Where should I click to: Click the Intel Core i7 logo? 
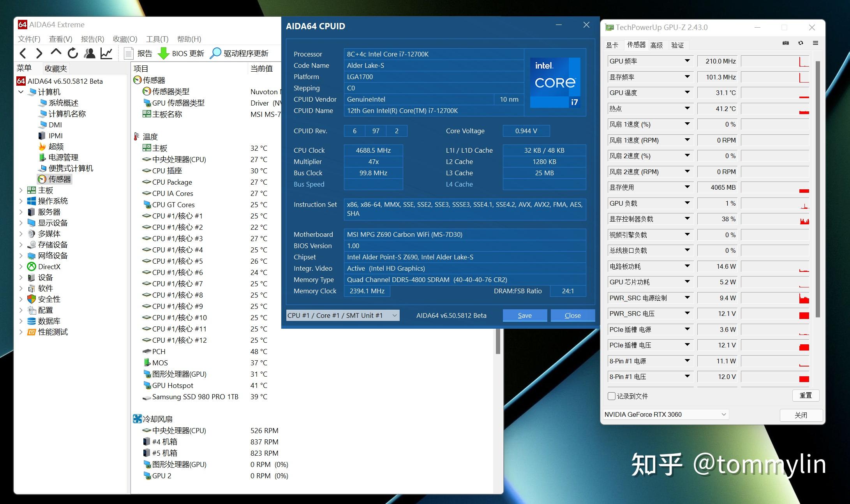pyautogui.click(x=555, y=83)
